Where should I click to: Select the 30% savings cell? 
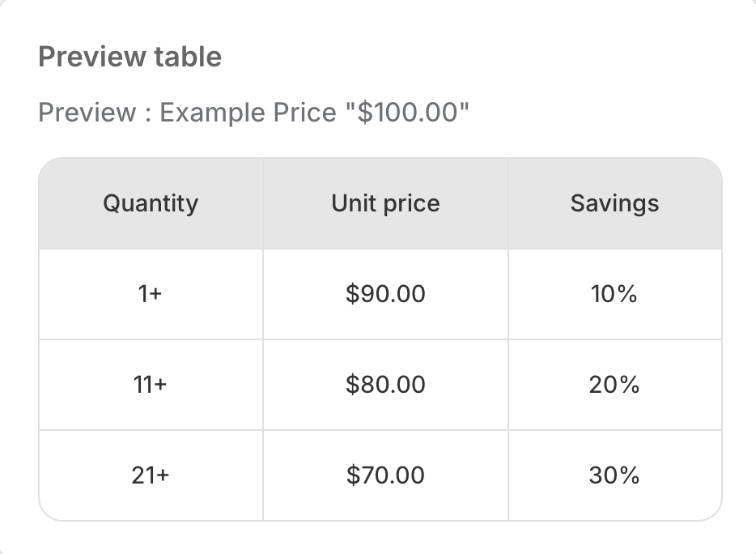tap(614, 475)
